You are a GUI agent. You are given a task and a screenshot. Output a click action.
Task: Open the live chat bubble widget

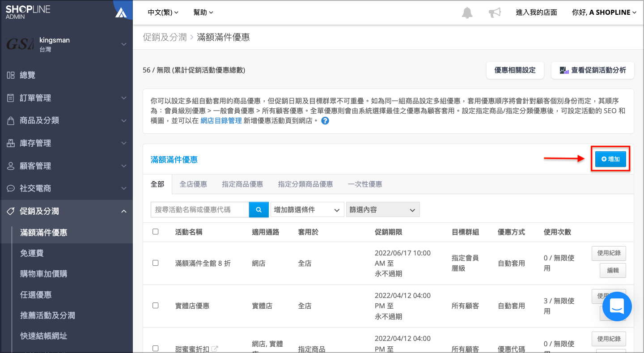pyautogui.click(x=617, y=306)
